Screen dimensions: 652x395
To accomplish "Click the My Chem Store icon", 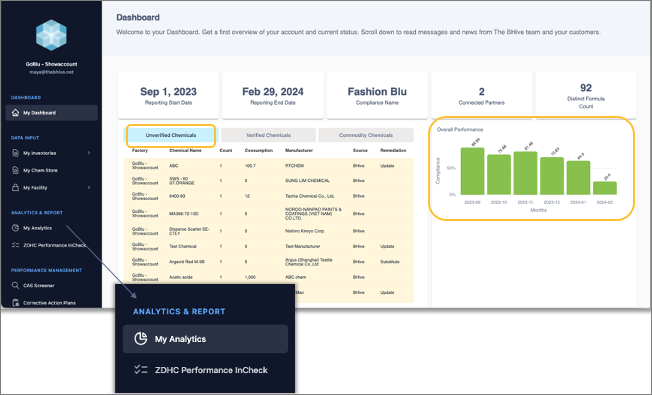I will [x=15, y=170].
